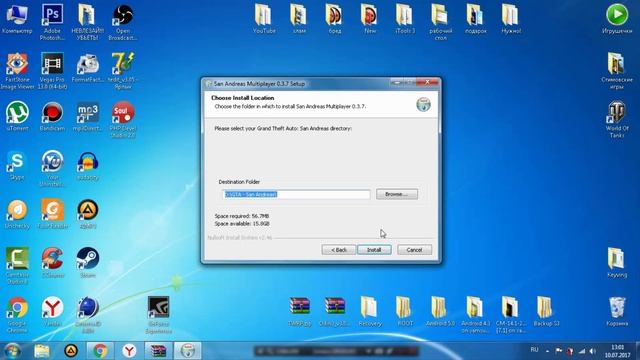The width and height of the screenshot is (640, 360).
Task: Select the Your Uninstaller desktop shortcut
Action: [x=52, y=169]
